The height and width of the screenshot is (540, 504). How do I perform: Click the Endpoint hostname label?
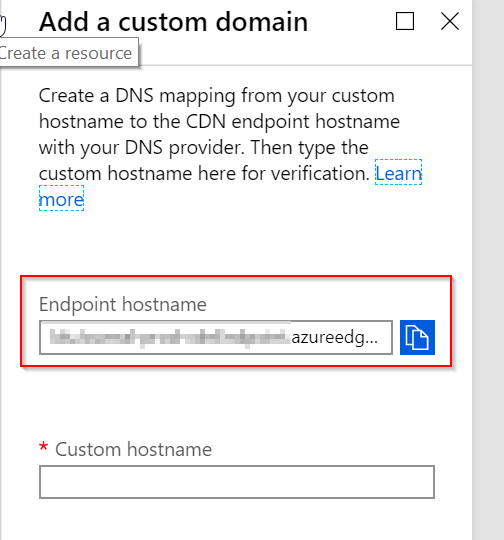(x=123, y=304)
